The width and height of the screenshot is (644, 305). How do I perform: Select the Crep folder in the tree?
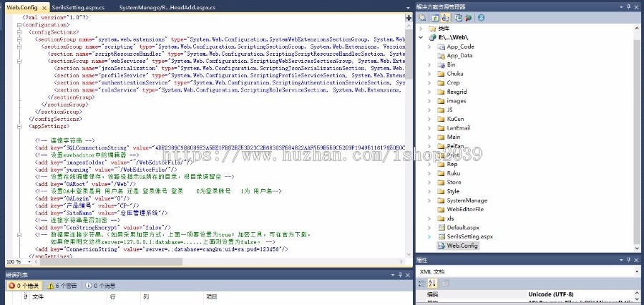pyautogui.click(x=453, y=82)
